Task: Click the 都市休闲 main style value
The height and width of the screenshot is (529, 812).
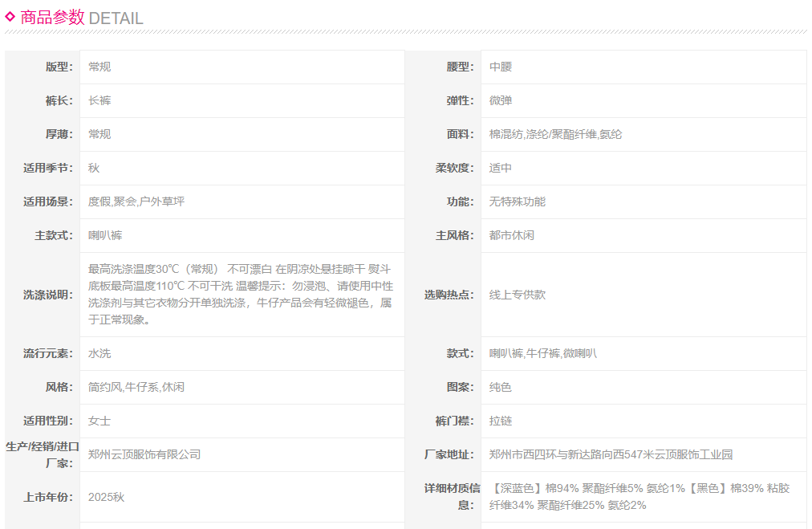Action: (x=512, y=235)
